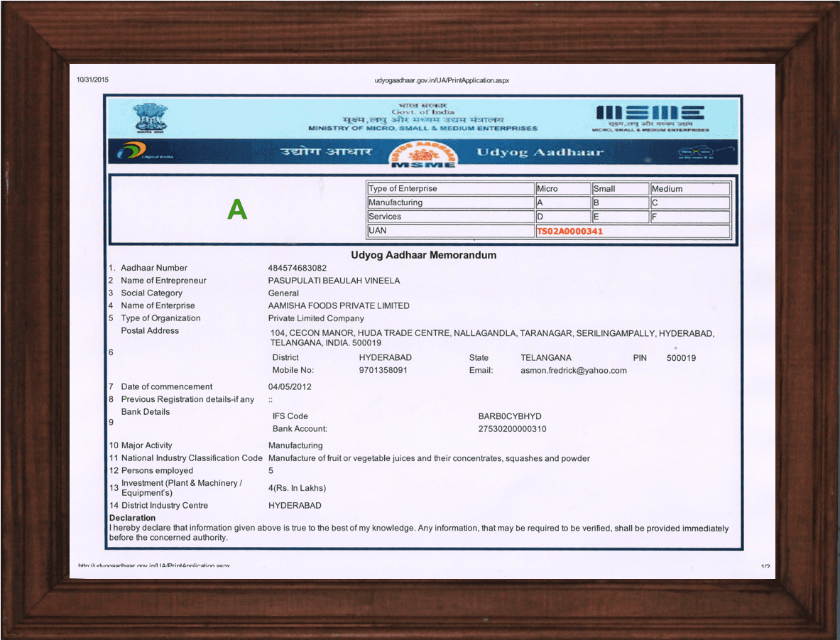This screenshot has height=640, width=840.
Task: Click the Government of India emblem
Action: (x=151, y=118)
